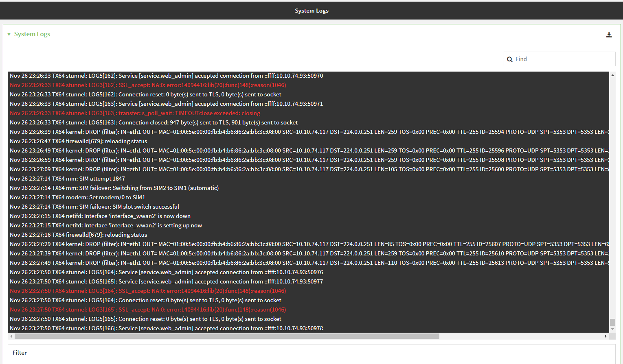This screenshot has height=364, width=623.
Task: Click the System Logs top header bar
Action: click(x=311, y=11)
